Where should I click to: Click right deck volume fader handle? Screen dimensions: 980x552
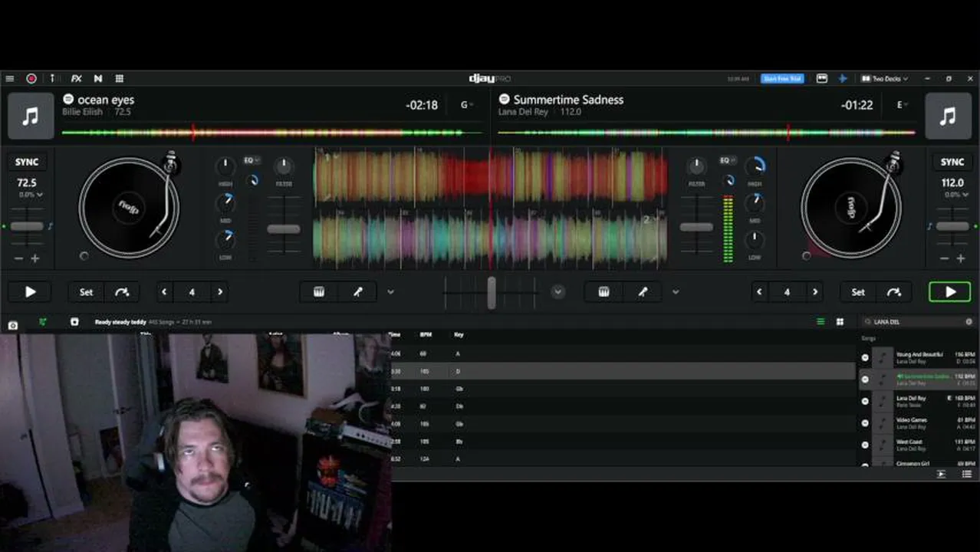696,227
